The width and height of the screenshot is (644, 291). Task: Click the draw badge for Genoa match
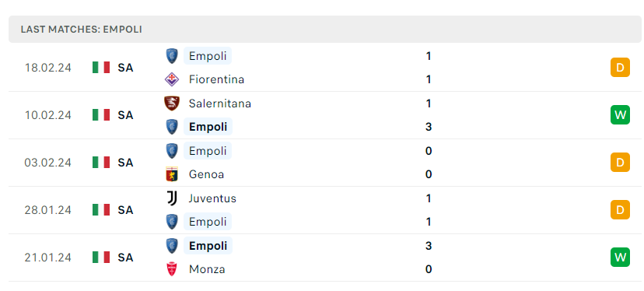pos(620,163)
